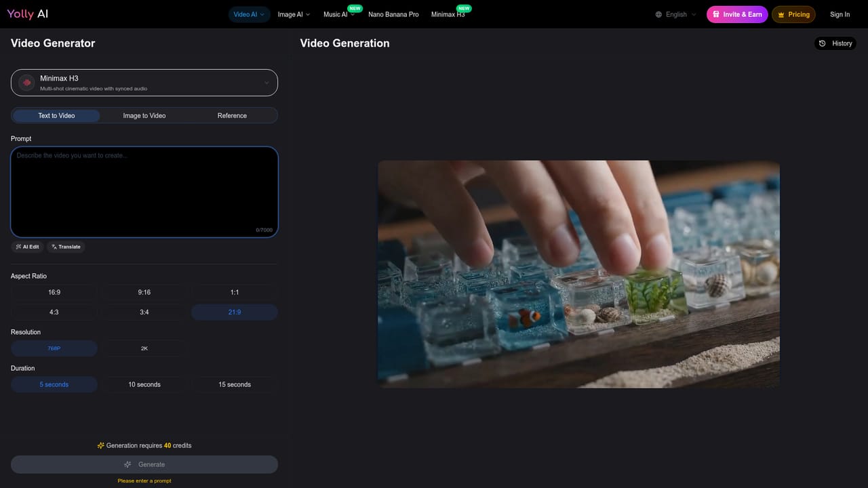Set duration to 5 seconds
The width and height of the screenshot is (868, 488).
[54, 384]
